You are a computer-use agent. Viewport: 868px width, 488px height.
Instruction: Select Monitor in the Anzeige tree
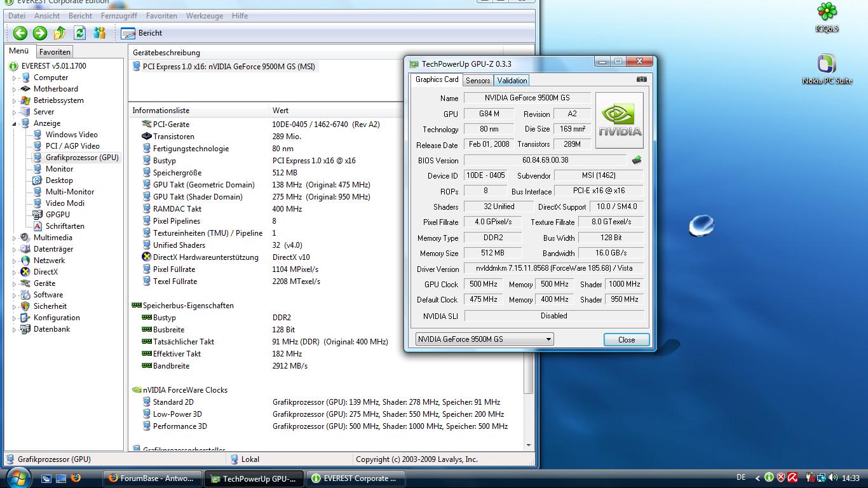(59, 169)
